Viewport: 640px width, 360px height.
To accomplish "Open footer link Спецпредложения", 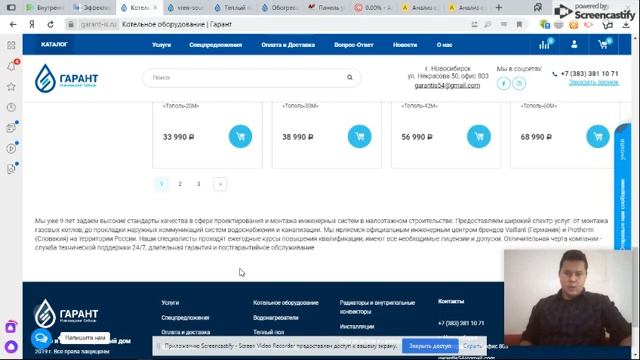I will (x=185, y=318).
